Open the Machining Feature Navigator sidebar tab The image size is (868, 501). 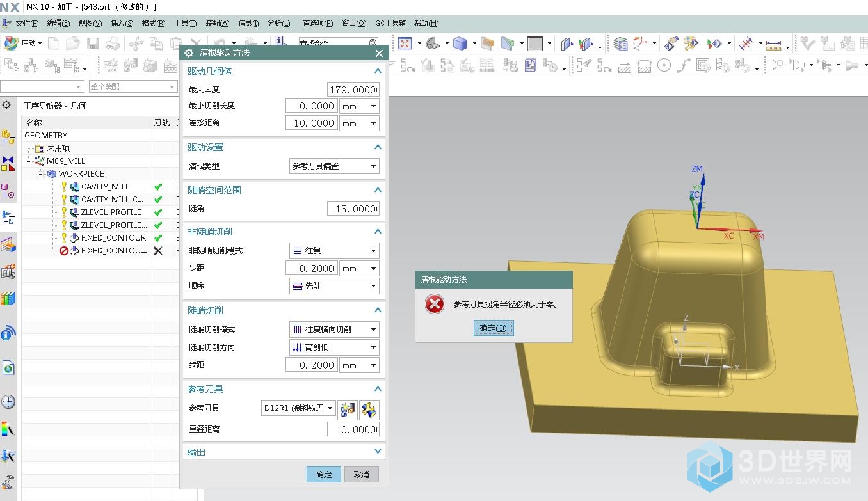pos(8,244)
